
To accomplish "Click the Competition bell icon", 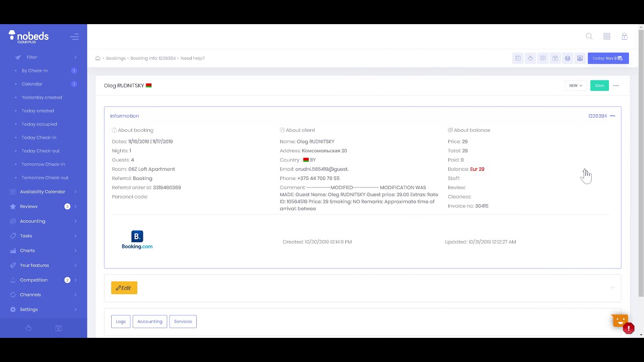I will coord(13,280).
